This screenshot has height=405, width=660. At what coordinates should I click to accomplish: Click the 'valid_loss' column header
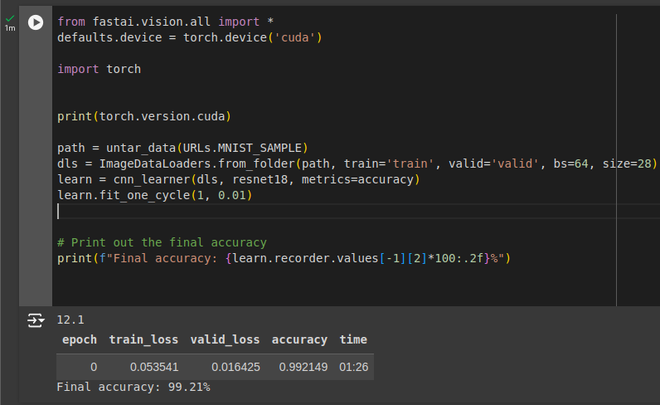click(x=225, y=340)
